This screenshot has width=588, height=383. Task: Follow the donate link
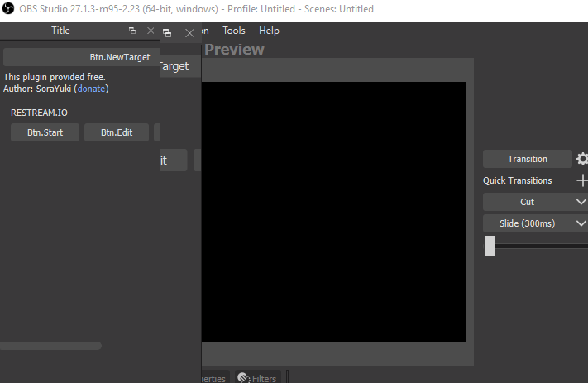click(x=91, y=89)
